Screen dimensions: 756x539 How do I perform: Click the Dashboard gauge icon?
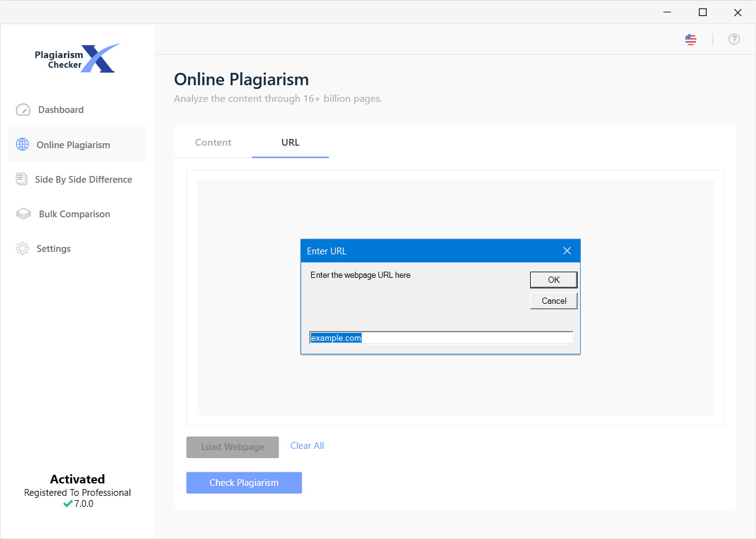(23, 110)
